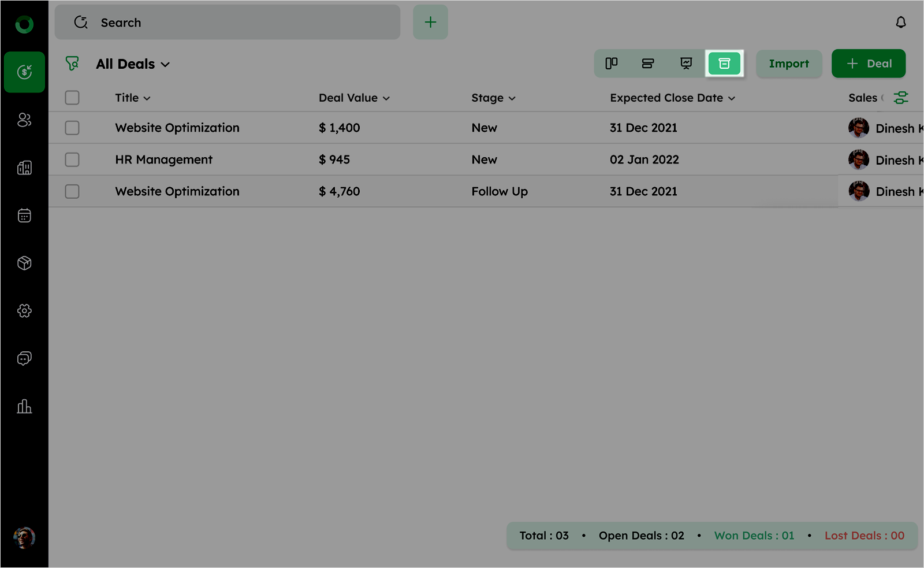Click the Import button

pos(789,64)
